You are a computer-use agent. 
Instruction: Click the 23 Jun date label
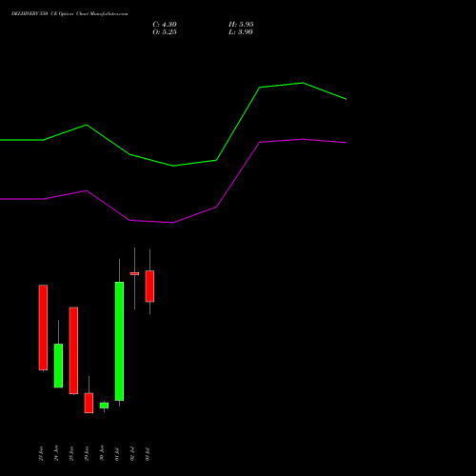point(41,453)
